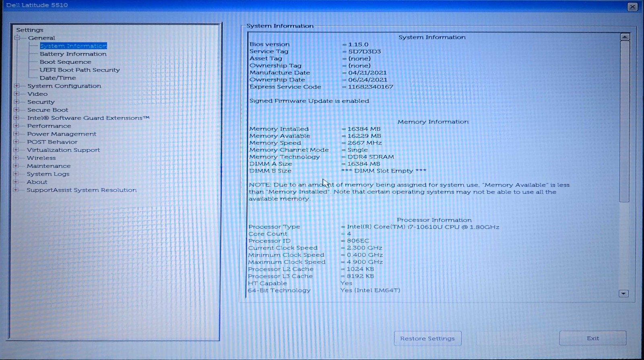Click Processor L2 Cache value 1024 KB
Screen dimensions: 644x360
(x=360, y=269)
